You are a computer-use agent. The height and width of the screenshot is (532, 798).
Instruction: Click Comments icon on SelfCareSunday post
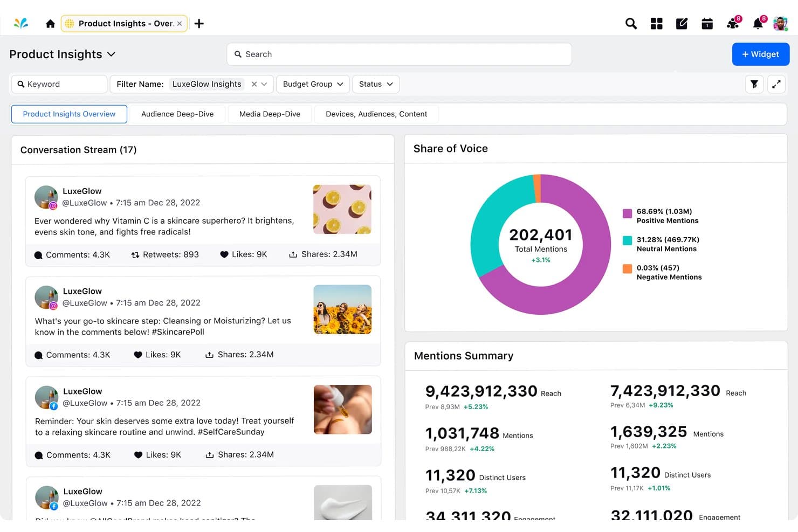pyautogui.click(x=39, y=455)
